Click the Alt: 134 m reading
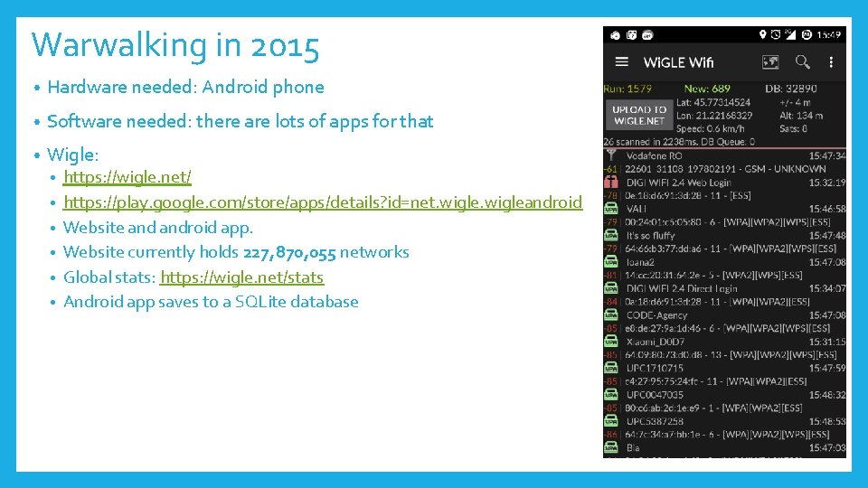Viewport: 868px width, 488px height. point(801,116)
